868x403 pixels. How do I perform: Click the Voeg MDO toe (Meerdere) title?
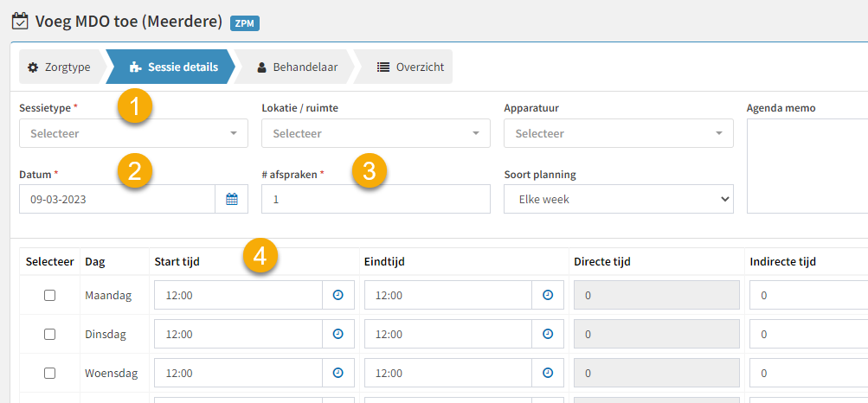[129, 22]
